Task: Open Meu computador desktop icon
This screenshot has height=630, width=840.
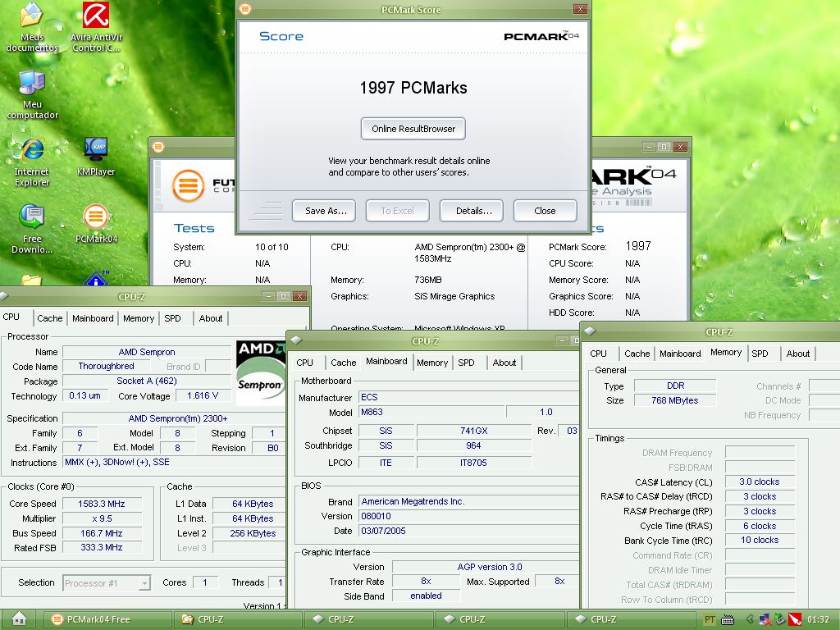Action: click(x=32, y=95)
